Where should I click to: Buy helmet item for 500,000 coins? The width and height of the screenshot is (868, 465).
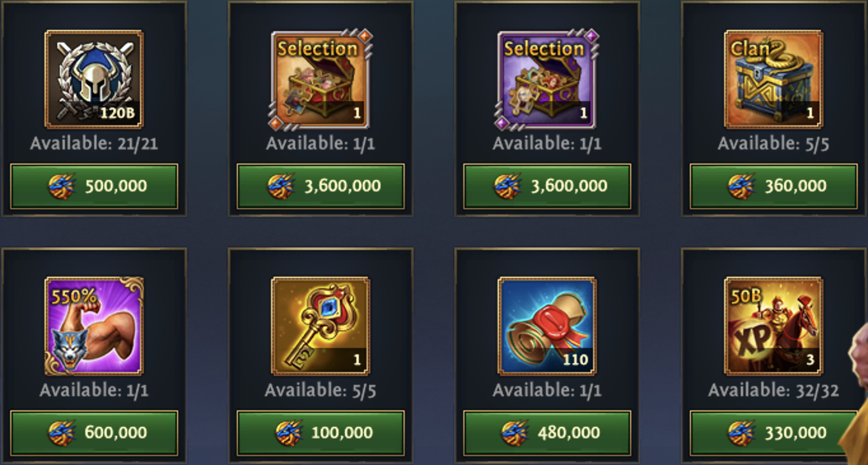(x=94, y=186)
